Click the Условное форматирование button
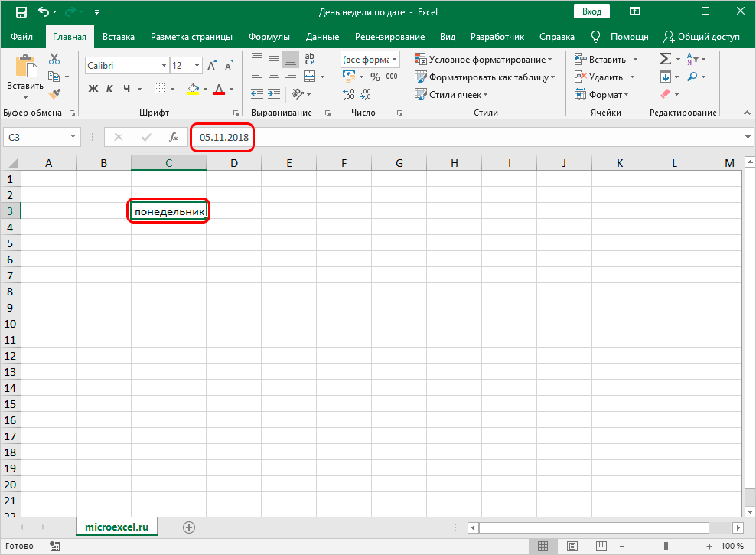 click(x=483, y=60)
